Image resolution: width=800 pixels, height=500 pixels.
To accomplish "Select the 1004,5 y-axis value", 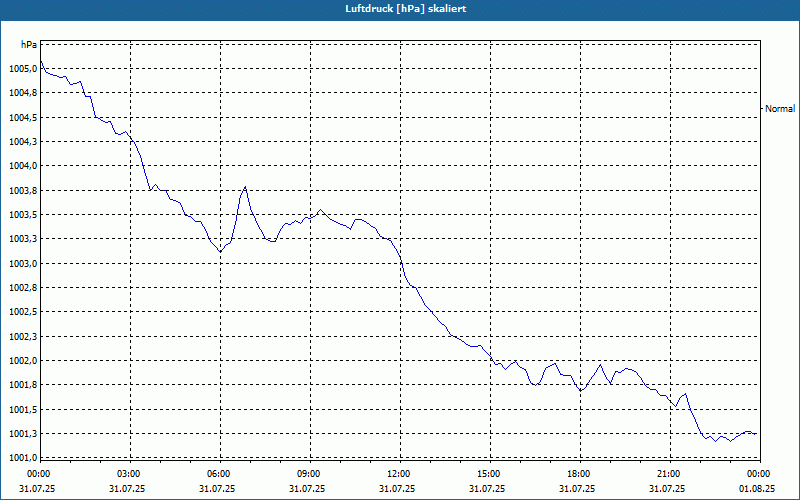I will (x=23, y=117).
